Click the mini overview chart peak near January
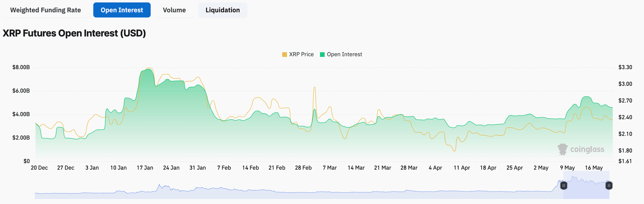644x204 pixels. pos(159,186)
